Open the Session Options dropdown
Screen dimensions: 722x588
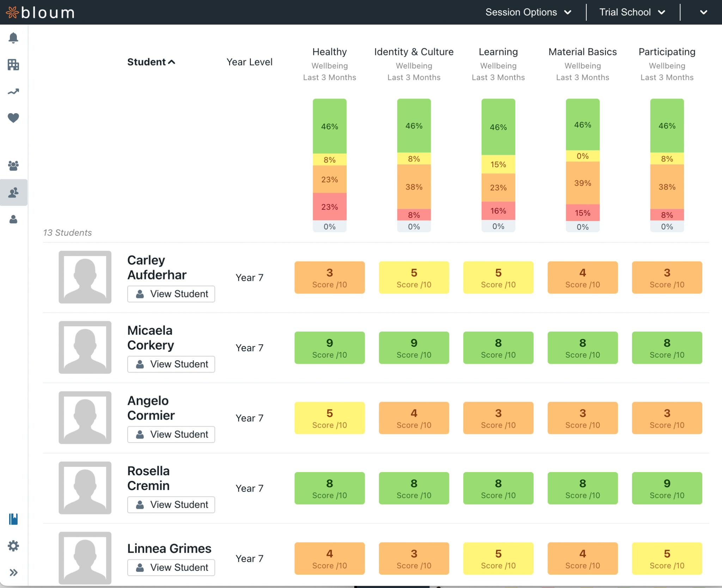click(x=528, y=12)
